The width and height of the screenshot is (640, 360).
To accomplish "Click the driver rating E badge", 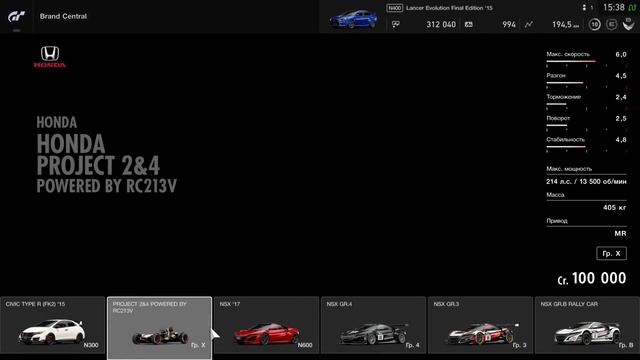I will pos(611,24).
